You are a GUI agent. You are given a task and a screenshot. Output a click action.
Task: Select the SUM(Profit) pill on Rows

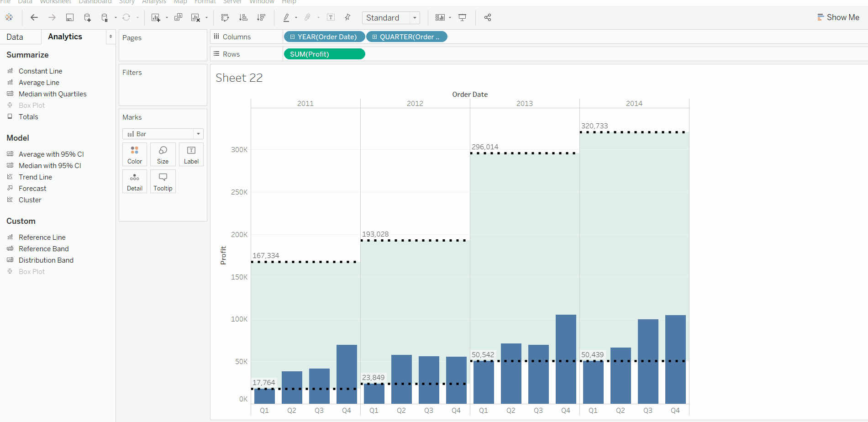(324, 54)
